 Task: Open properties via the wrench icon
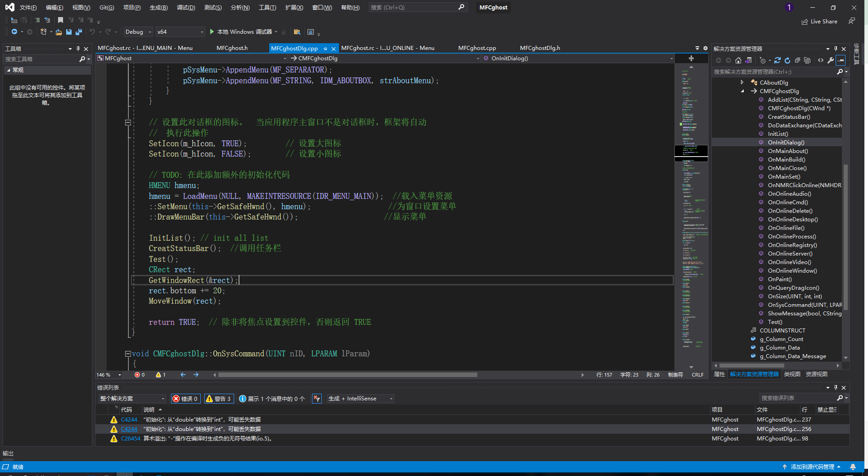pos(831,60)
